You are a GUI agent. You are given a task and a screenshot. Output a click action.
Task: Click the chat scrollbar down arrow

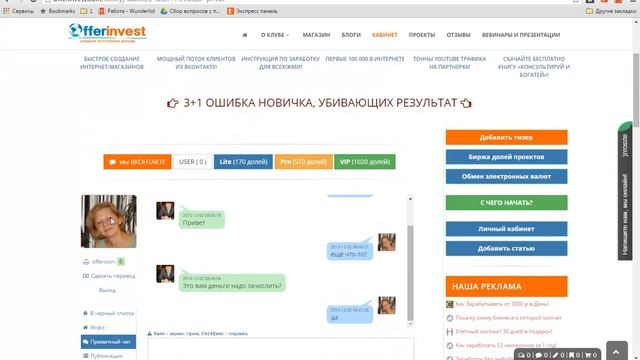coord(410,324)
